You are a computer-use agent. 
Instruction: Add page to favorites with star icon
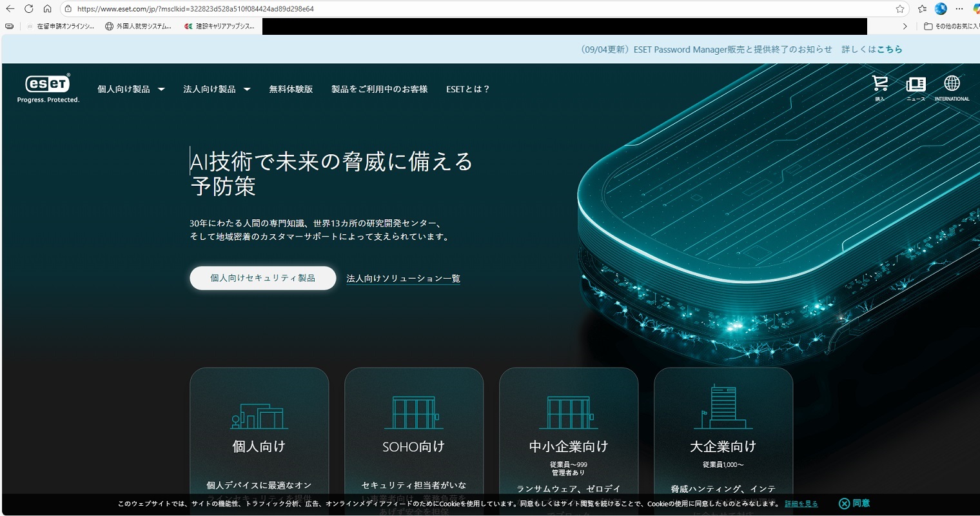point(899,9)
